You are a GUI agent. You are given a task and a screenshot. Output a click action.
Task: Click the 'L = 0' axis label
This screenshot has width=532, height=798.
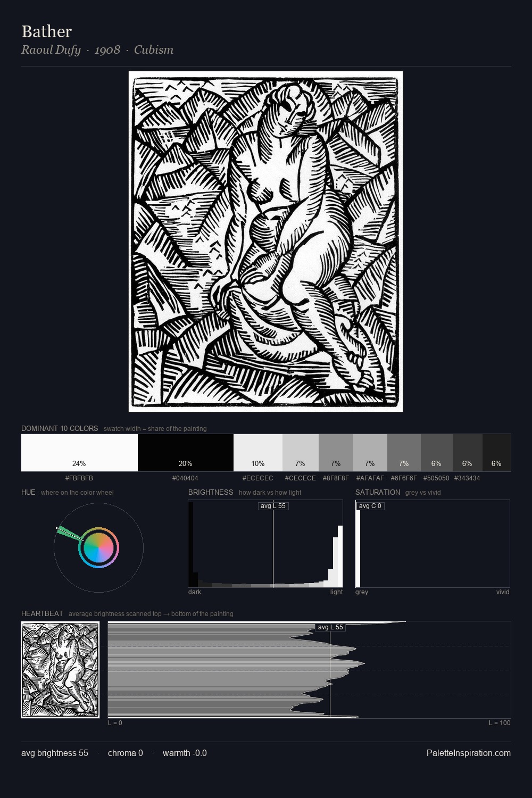click(115, 723)
